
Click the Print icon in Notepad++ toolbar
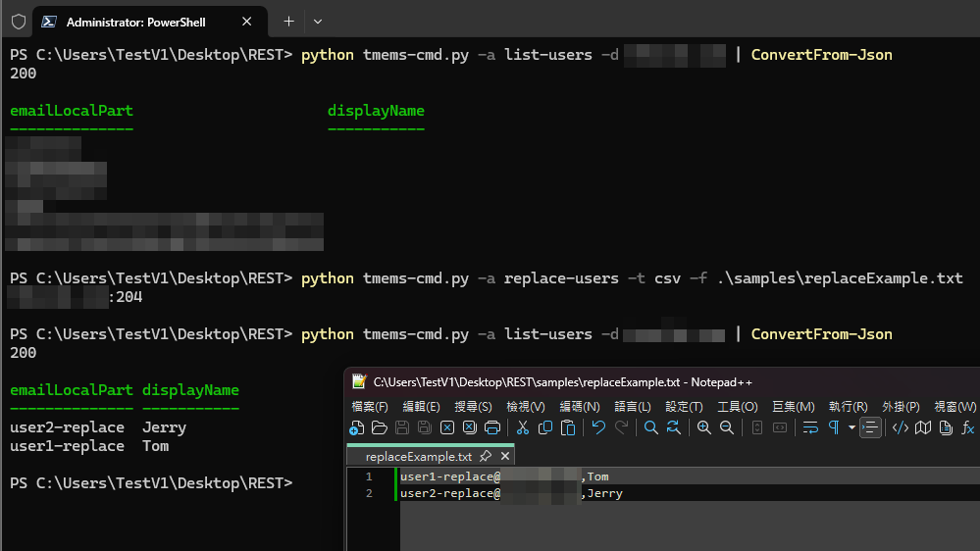[493, 427]
